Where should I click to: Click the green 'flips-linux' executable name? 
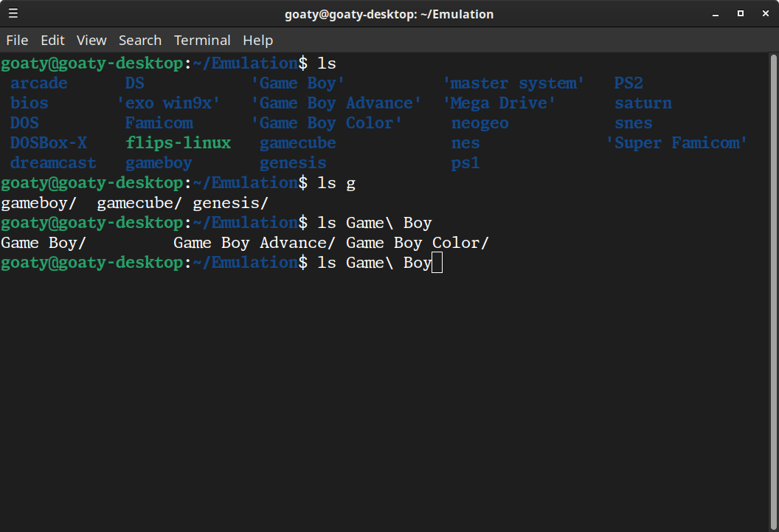(x=179, y=142)
